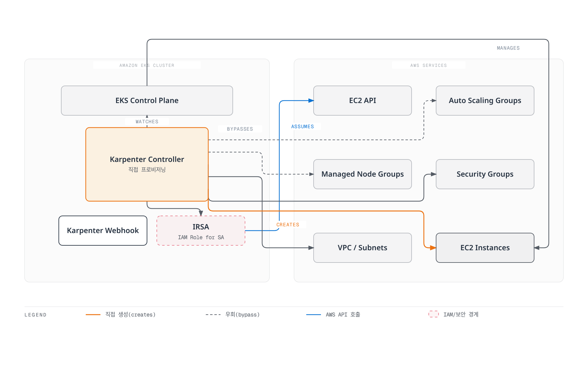
Task: Click the AWS SERVICES group title
Action: 429,65
